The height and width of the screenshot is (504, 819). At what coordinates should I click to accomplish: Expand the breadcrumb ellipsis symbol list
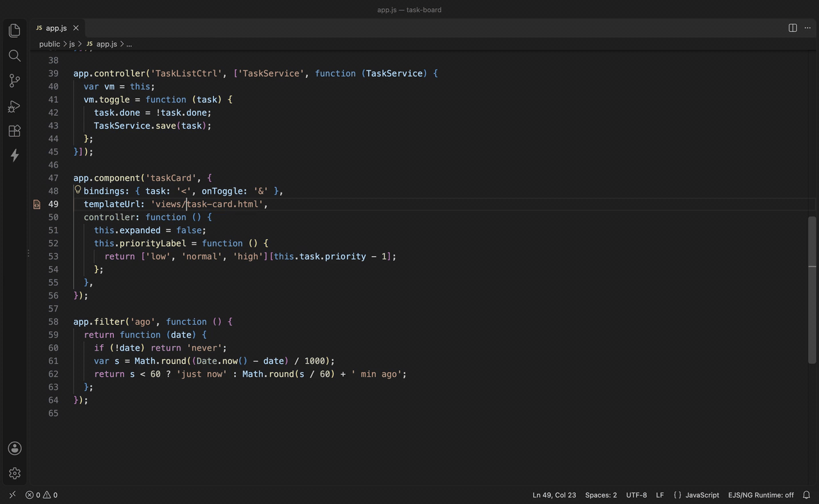(x=129, y=44)
